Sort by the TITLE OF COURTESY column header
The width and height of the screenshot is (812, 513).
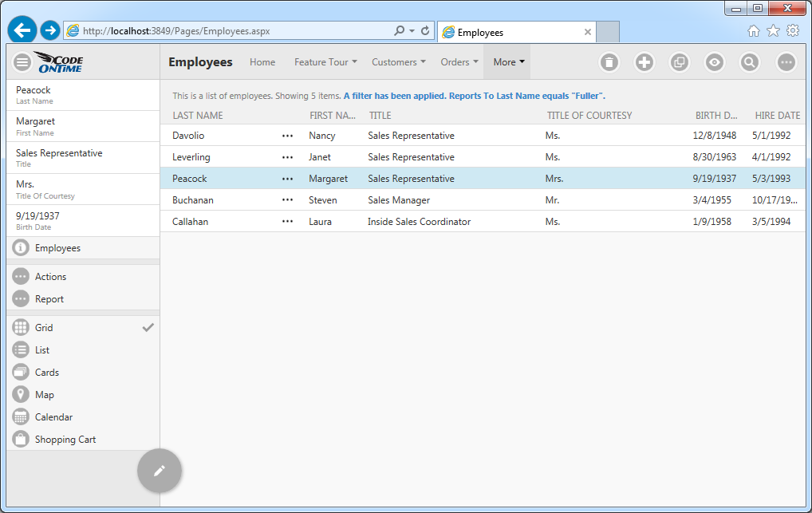pos(589,116)
